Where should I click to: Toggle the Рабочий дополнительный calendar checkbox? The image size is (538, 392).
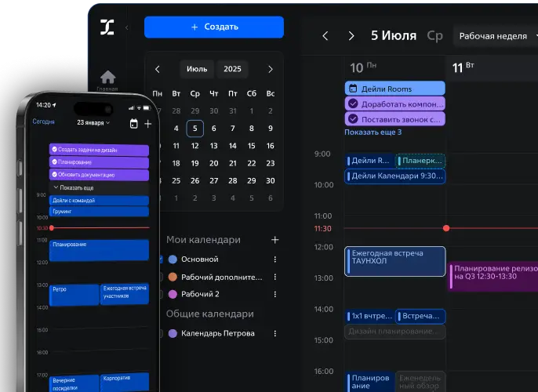(161, 277)
